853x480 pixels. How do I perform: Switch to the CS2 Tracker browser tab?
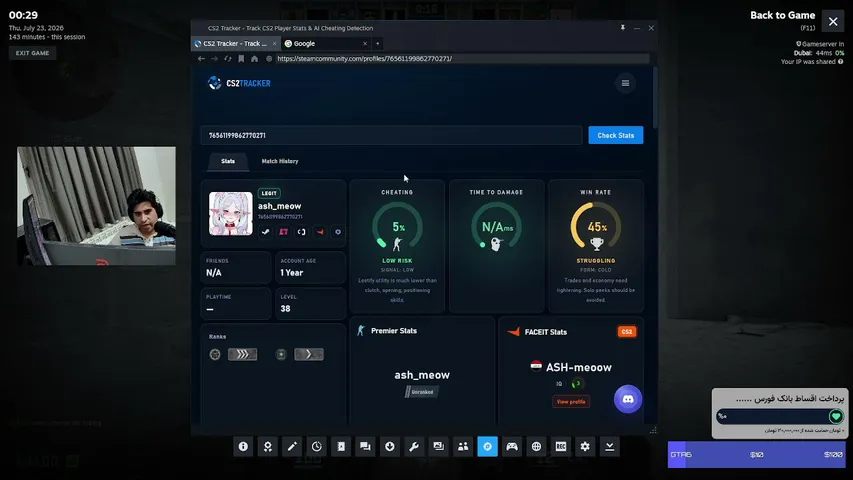[234, 44]
